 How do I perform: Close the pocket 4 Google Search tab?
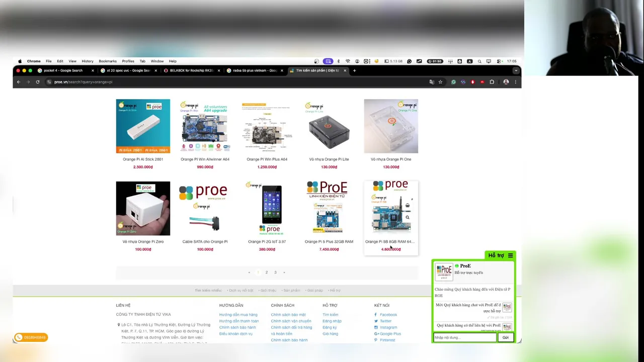tap(93, 70)
